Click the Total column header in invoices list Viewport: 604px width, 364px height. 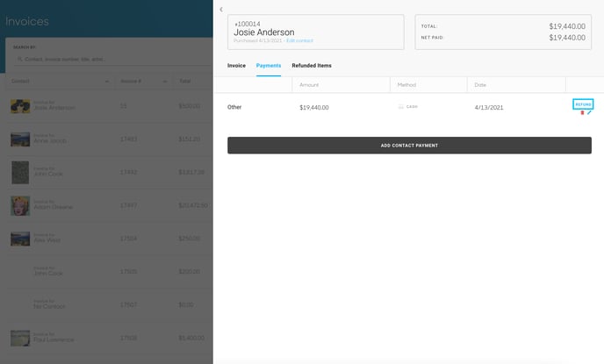[185, 82]
